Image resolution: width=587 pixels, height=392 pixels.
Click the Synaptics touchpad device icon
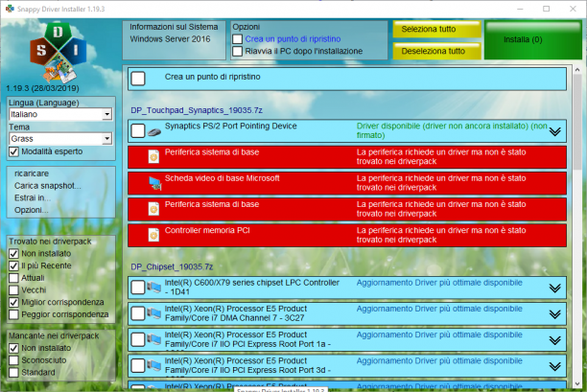[x=154, y=131]
